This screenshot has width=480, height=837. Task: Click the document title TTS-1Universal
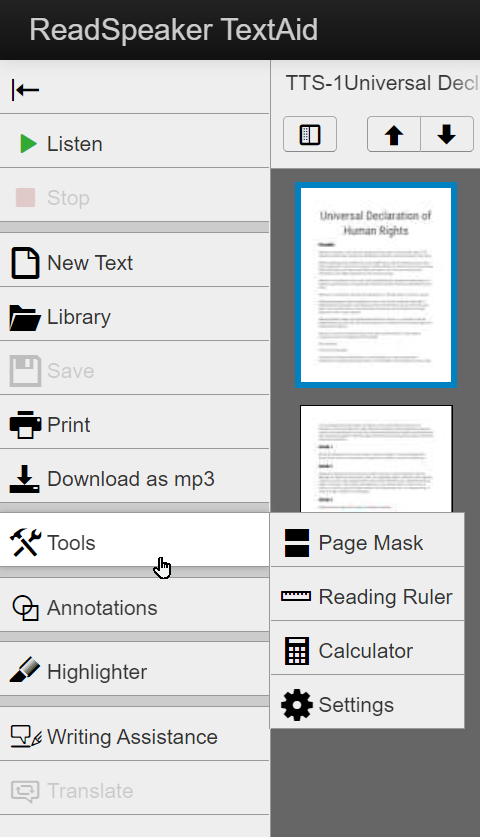tap(382, 83)
